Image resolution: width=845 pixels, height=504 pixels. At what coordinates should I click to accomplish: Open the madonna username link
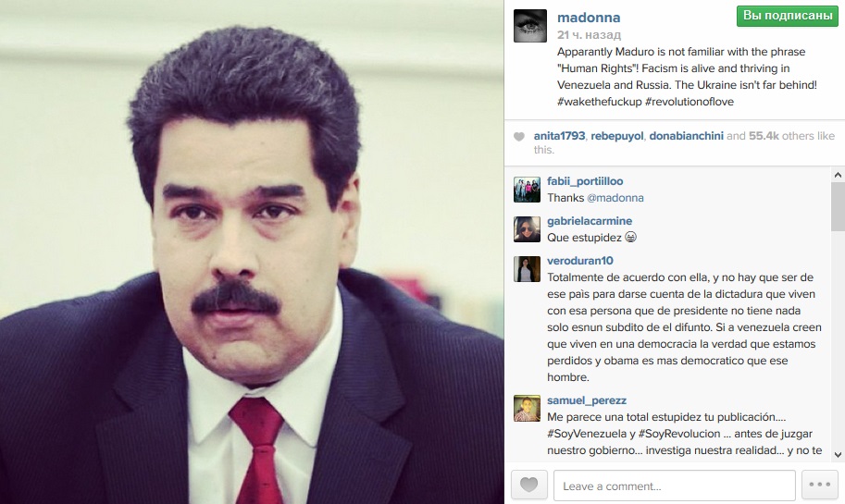589,18
